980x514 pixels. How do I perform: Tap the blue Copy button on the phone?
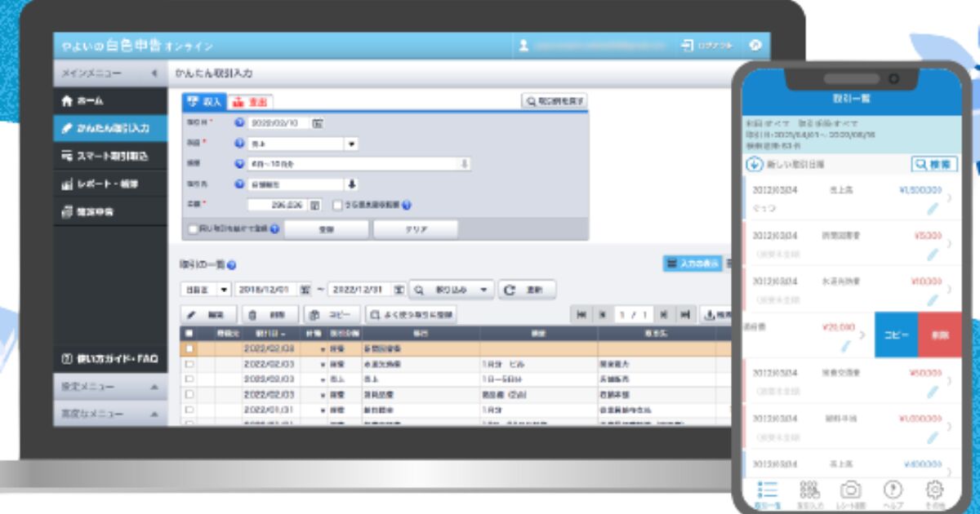(x=896, y=335)
